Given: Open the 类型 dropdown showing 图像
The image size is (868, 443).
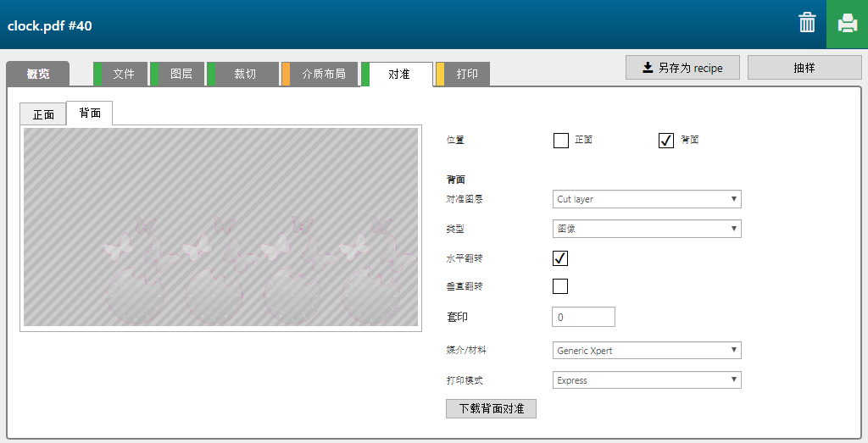Looking at the screenshot, I should point(647,229).
